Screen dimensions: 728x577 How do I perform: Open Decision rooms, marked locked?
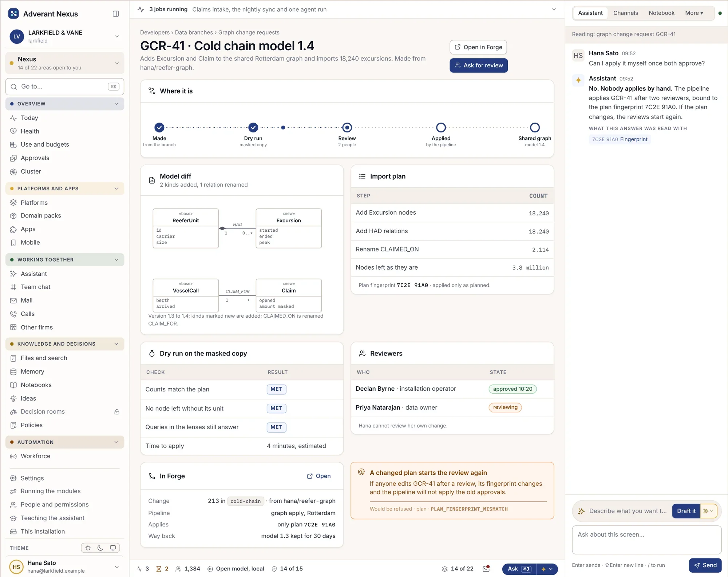[64, 412]
